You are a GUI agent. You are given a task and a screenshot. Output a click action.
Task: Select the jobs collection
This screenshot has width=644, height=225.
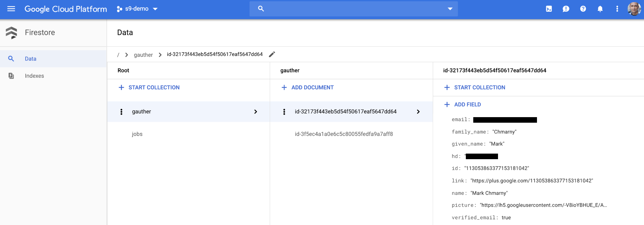137,134
